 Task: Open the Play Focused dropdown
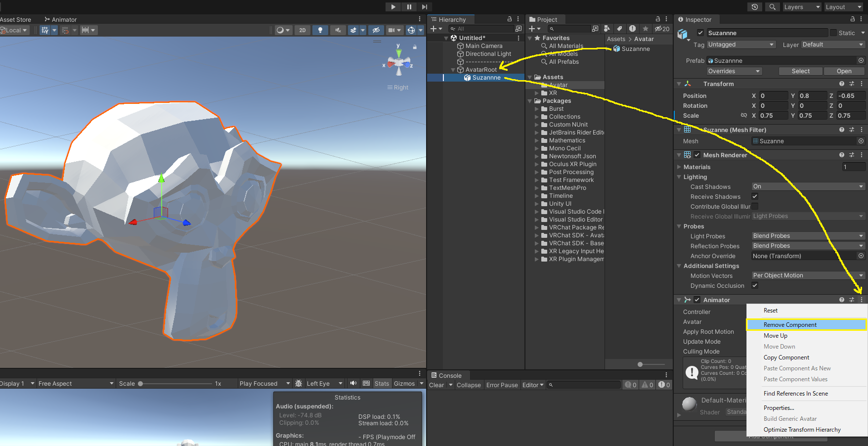(264, 383)
